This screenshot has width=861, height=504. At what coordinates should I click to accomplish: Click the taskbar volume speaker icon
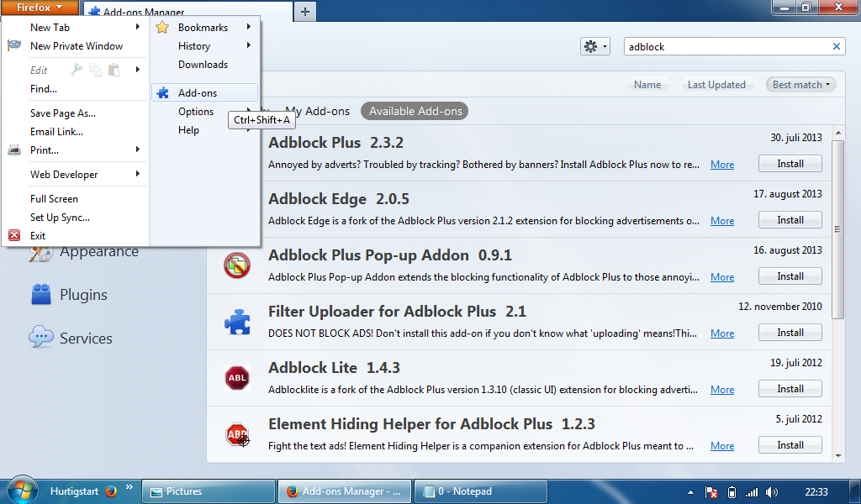tap(772, 492)
